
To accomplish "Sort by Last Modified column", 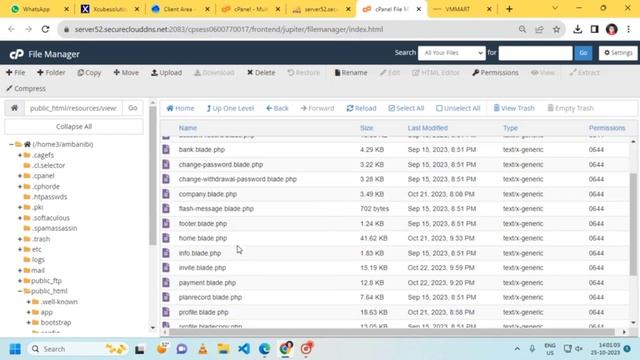I will pos(427,128).
